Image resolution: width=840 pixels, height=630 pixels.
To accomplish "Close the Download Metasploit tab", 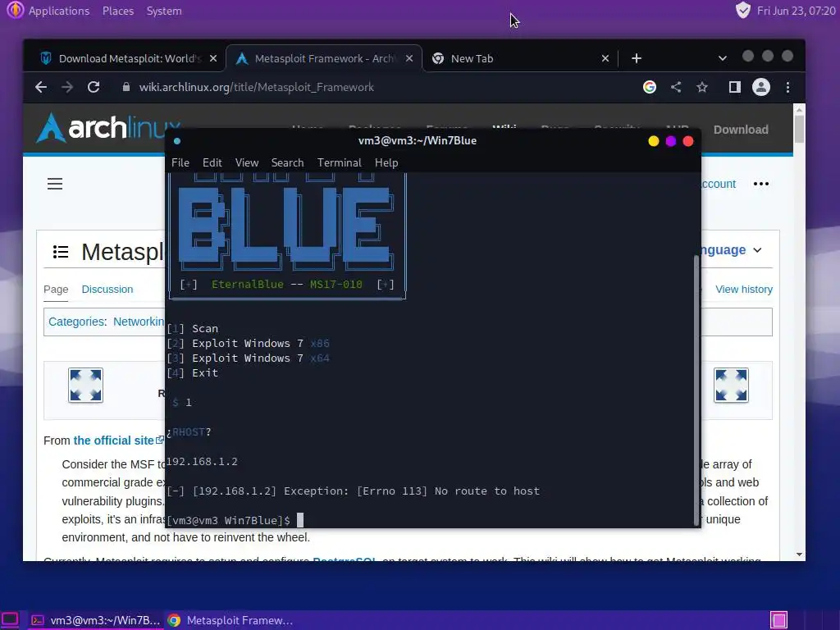I will [213, 58].
